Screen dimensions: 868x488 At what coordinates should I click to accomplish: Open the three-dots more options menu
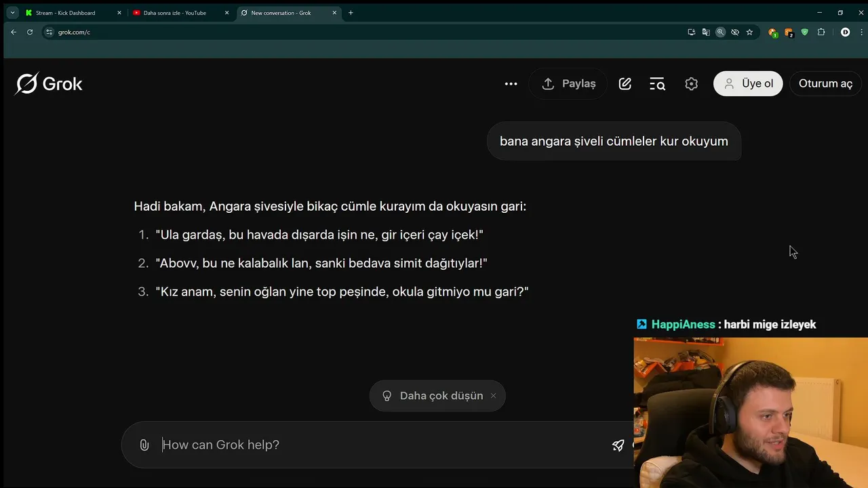511,84
